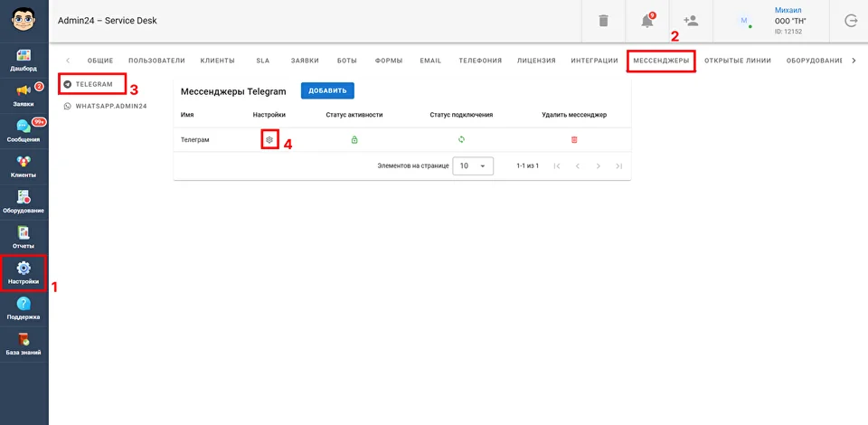Switch to the Пользователи tab

[156, 61]
